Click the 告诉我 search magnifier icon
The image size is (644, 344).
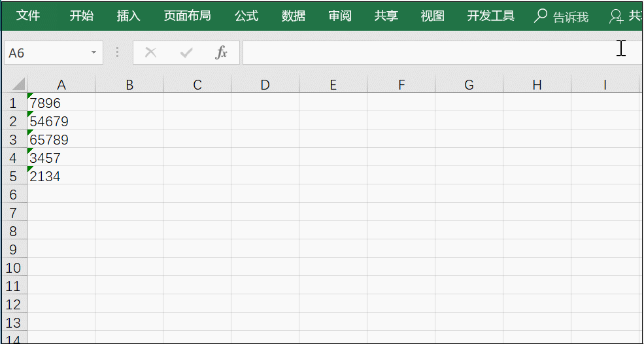541,16
